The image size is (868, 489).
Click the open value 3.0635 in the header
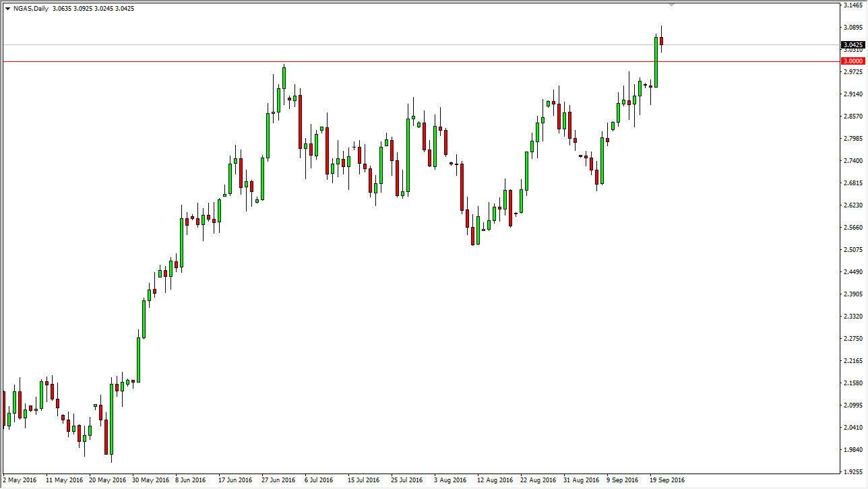pyautogui.click(x=63, y=9)
